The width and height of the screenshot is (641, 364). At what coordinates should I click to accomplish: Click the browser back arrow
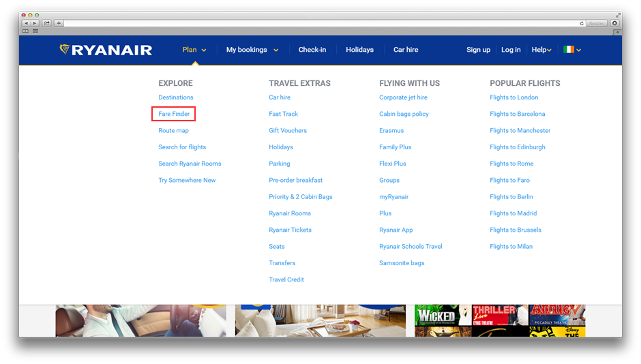[x=26, y=23]
